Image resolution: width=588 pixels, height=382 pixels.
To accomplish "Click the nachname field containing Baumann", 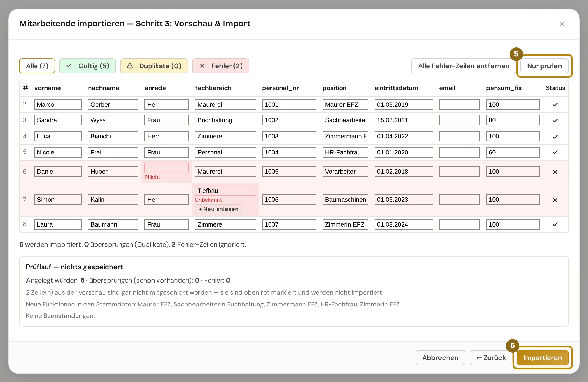I will click(113, 224).
